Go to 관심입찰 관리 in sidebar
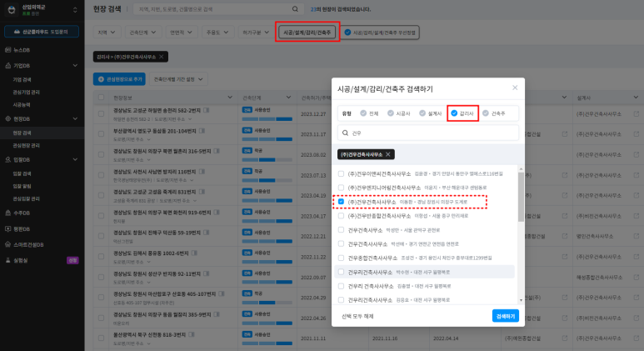Image resolution: width=644 pixels, height=351 pixels. click(x=26, y=198)
